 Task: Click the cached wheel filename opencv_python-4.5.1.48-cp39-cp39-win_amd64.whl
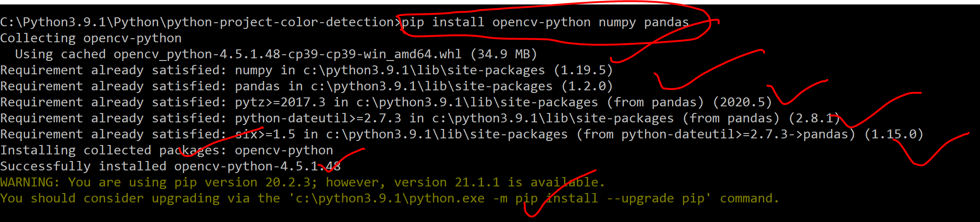[x=287, y=54]
